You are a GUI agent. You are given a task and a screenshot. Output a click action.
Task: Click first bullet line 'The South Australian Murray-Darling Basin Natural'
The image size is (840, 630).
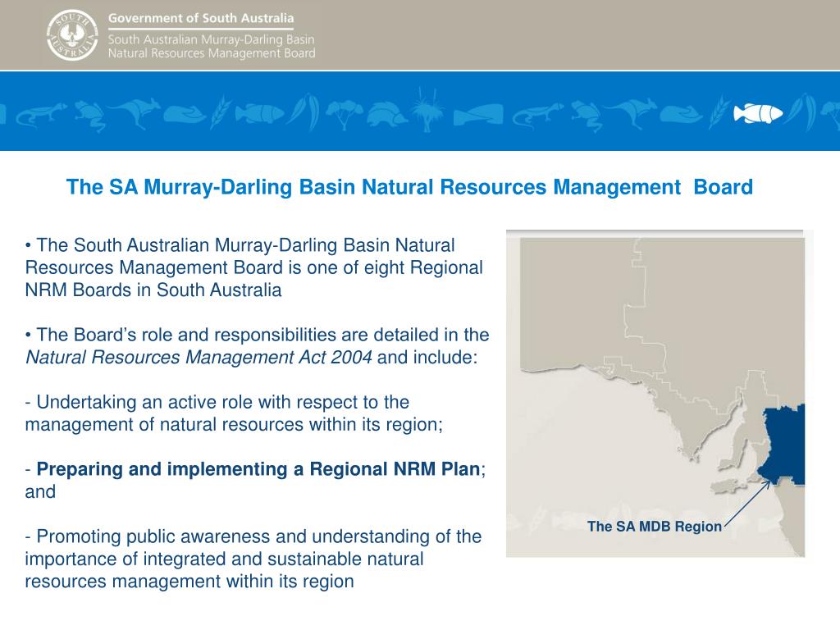coord(240,245)
